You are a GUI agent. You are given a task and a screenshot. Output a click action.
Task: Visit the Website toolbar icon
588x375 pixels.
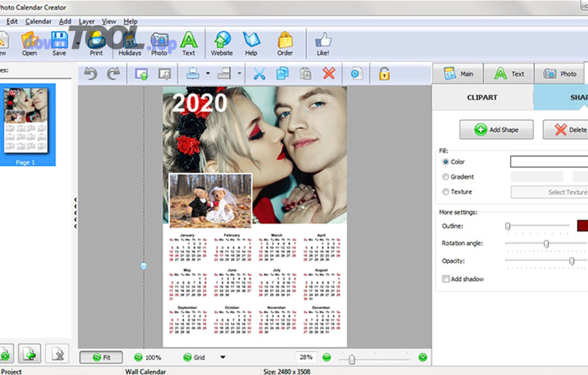221,44
